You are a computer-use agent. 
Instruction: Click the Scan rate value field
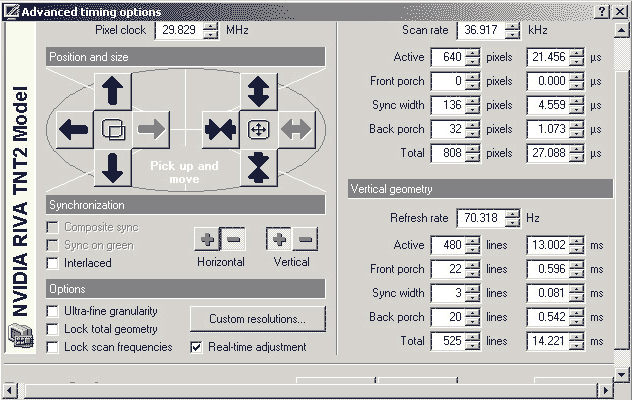click(481, 30)
